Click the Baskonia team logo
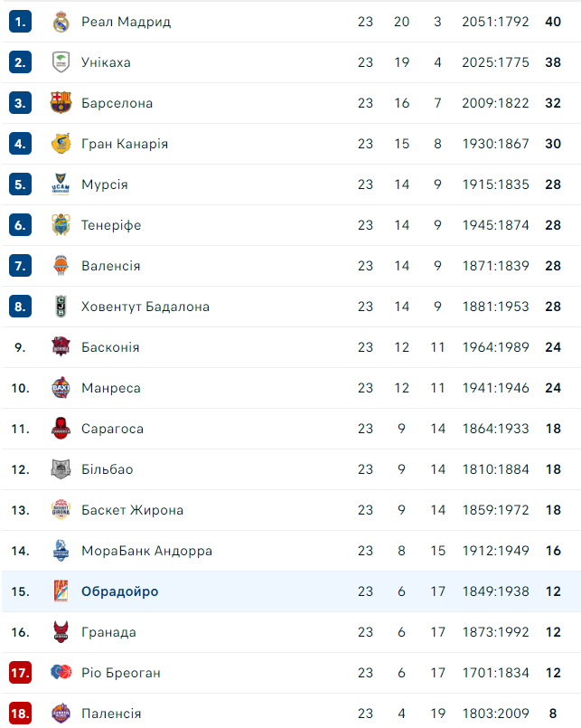The height and width of the screenshot is (728, 581). (x=61, y=347)
